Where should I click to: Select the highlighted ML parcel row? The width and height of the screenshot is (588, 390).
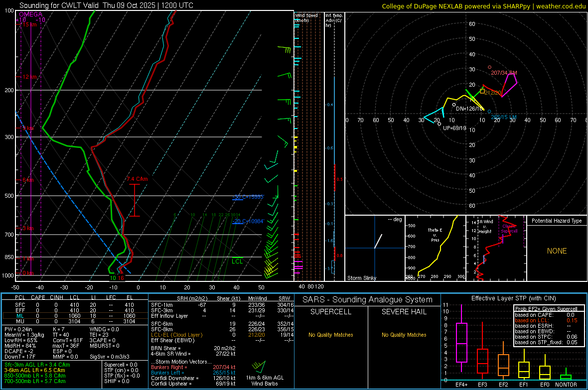75,316
